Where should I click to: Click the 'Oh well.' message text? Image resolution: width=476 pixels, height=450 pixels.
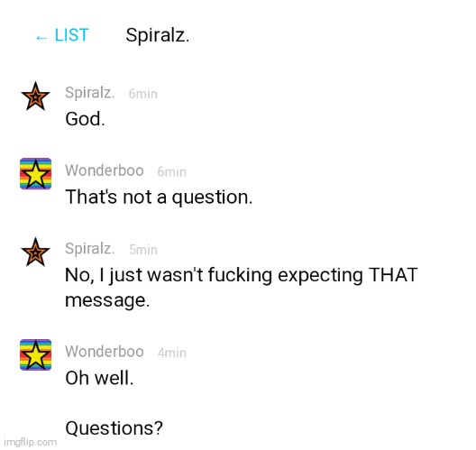(99, 378)
